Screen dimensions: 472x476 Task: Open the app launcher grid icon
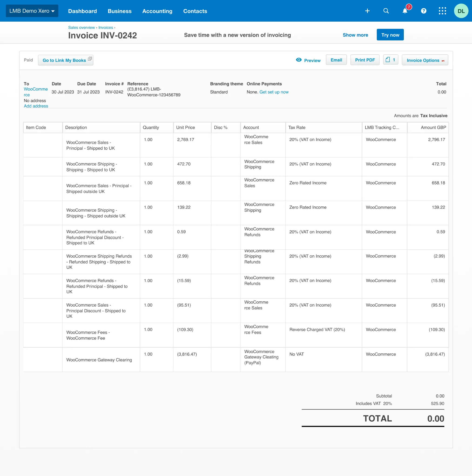tap(442, 11)
